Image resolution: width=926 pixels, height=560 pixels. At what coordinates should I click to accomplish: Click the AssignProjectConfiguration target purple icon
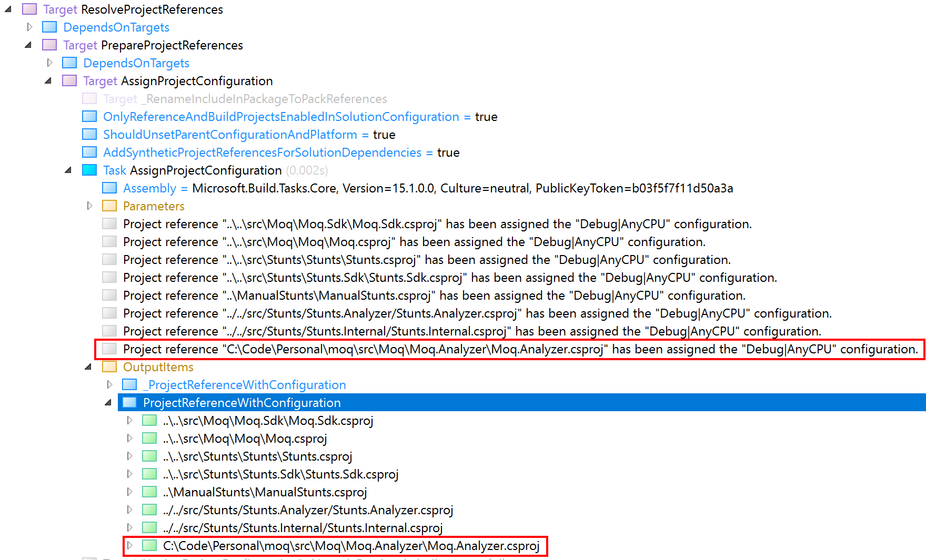tap(69, 80)
